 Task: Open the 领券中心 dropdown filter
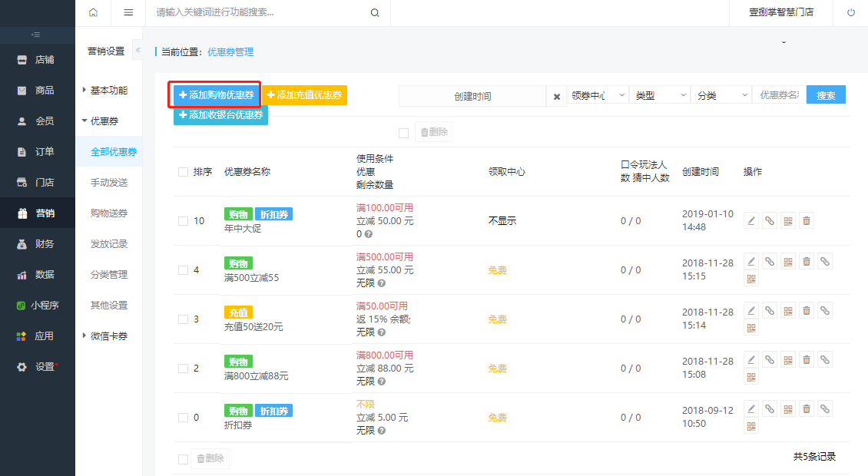coord(598,95)
